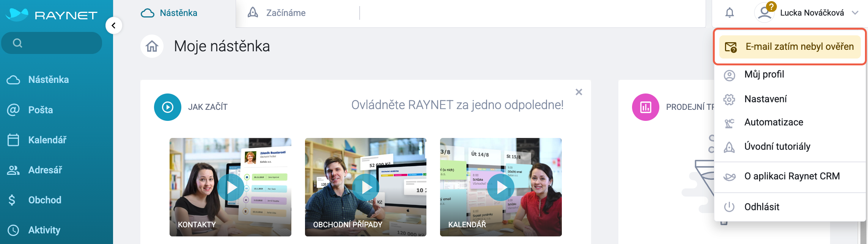Close the Jak začít panel
This screenshot has height=244, width=868.
[x=579, y=92]
